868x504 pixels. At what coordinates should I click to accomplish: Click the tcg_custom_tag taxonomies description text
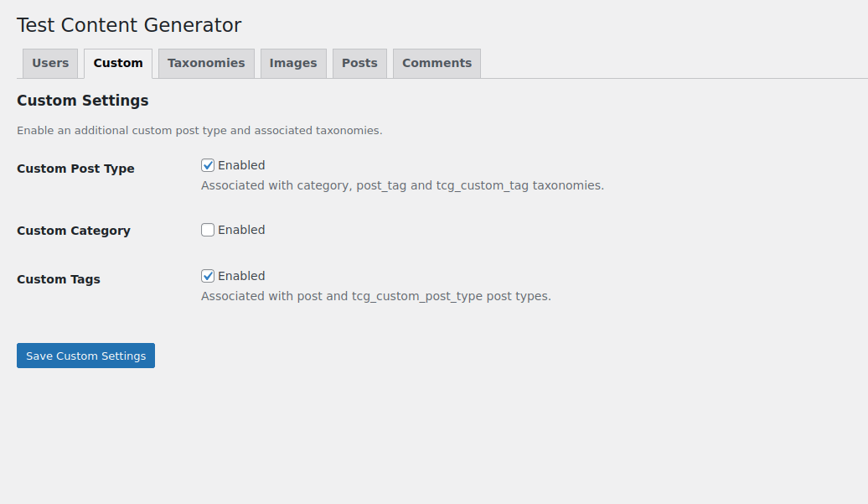click(402, 185)
